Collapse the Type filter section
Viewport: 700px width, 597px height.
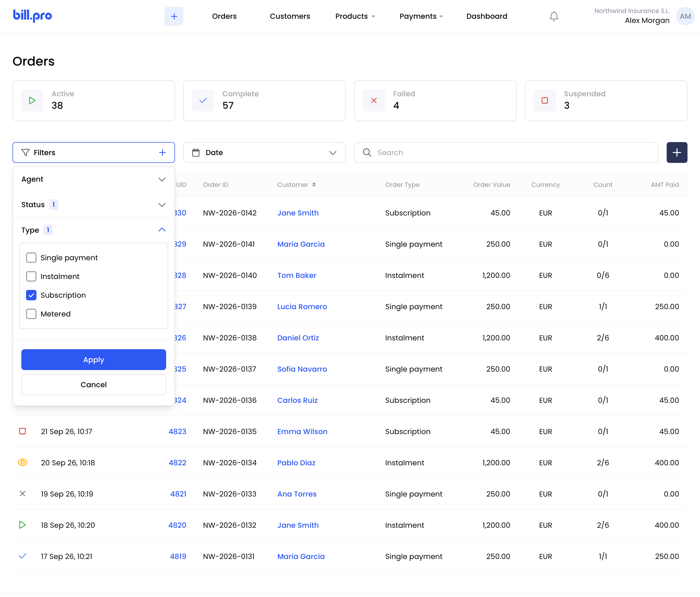[x=93, y=230]
